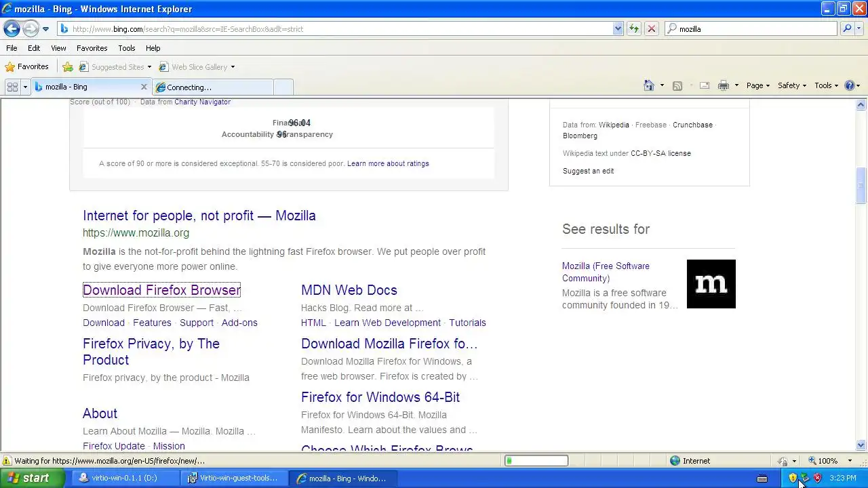Open the Help menu
Image resolution: width=868 pixels, height=488 pixels.
[x=153, y=48]
